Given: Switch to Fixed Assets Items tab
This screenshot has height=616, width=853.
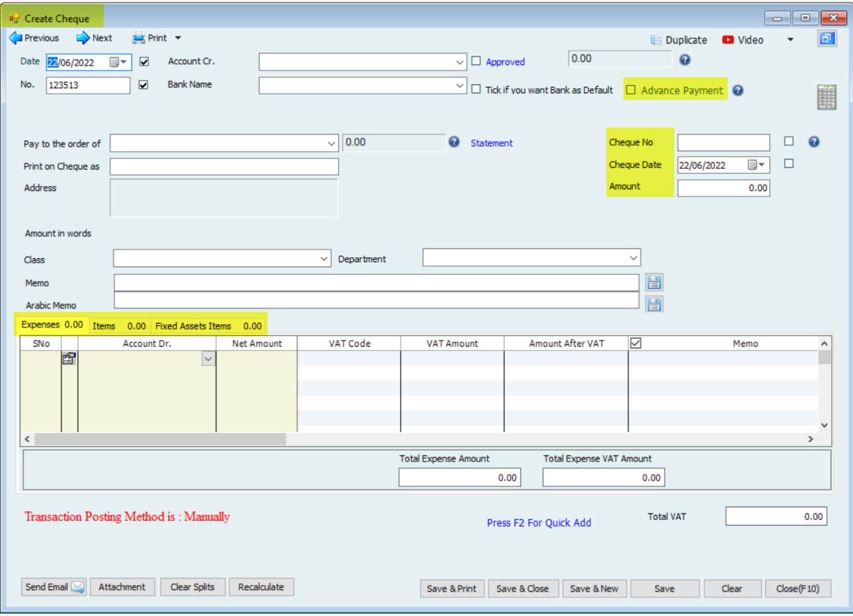Looking at the screenshot, I should (x=208, y=326).
